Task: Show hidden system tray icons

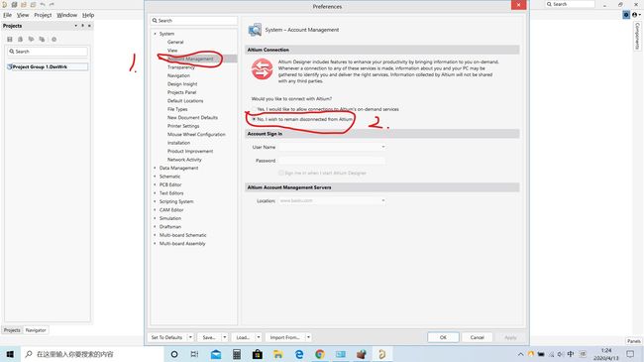Action: (x=520, y=354)
